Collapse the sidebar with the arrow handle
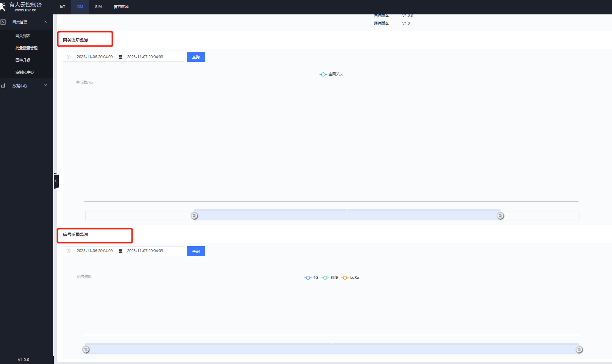This screenshot has width=612, height=364. pos(56,181)
